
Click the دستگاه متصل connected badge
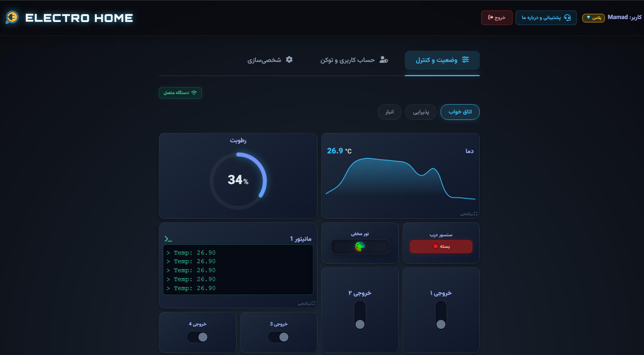(180, 93)
